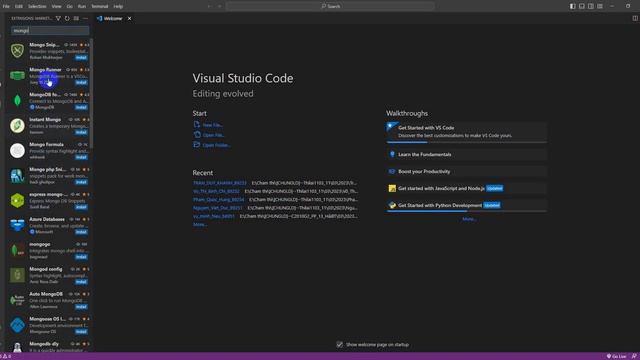
Task: Open the Selection menu
Action: pyautogui.click(x=37, y=6)
